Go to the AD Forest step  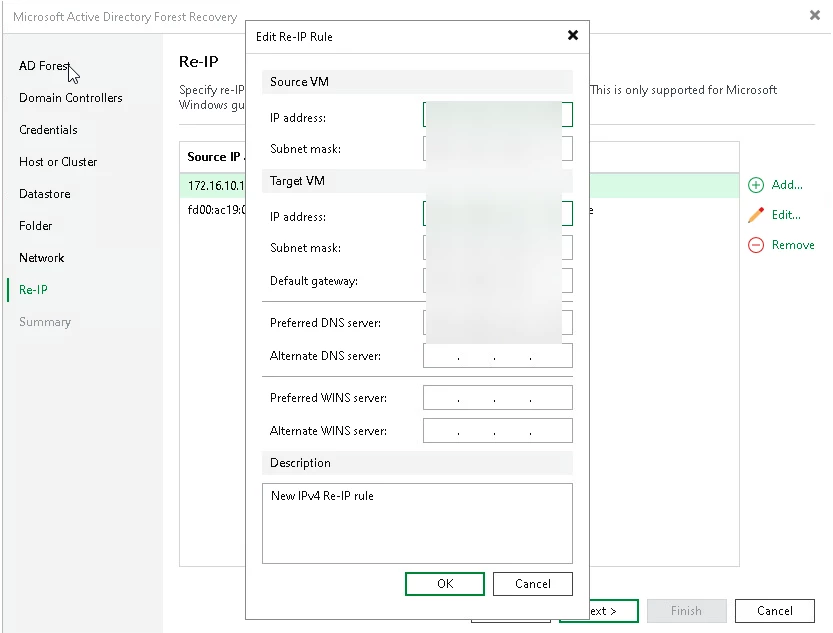(45, 66)
